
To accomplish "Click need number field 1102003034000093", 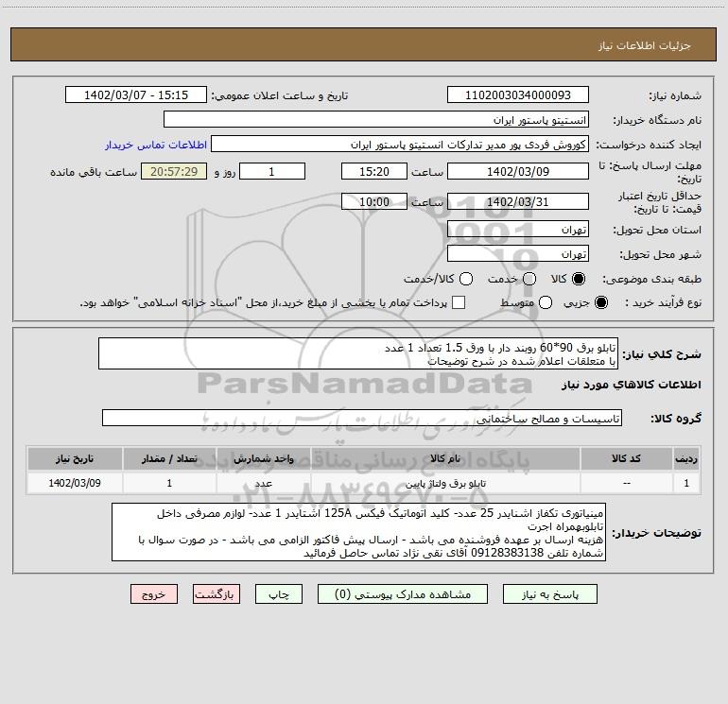I will tap(518, 94).
